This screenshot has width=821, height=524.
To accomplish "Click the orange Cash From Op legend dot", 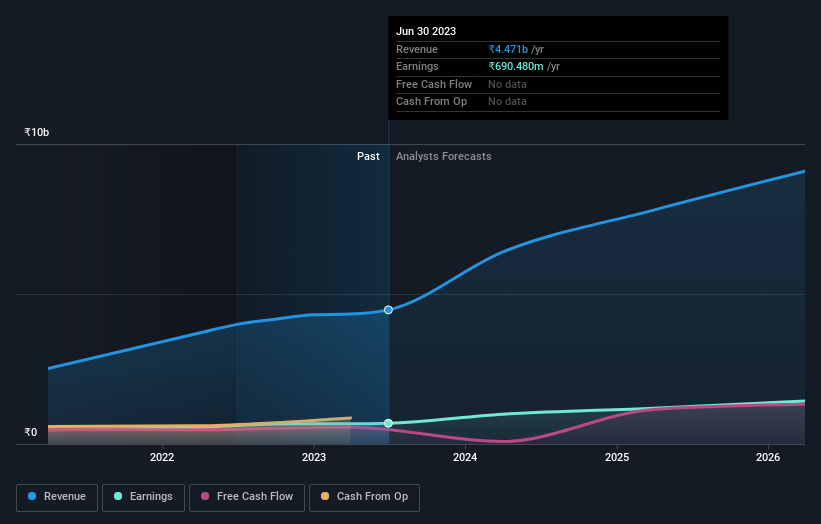I will pyautogui.click(x=325, y=496).
